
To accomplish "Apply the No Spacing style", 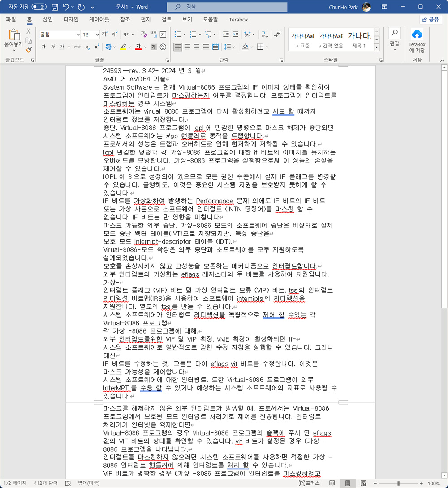I will [331, 40].
